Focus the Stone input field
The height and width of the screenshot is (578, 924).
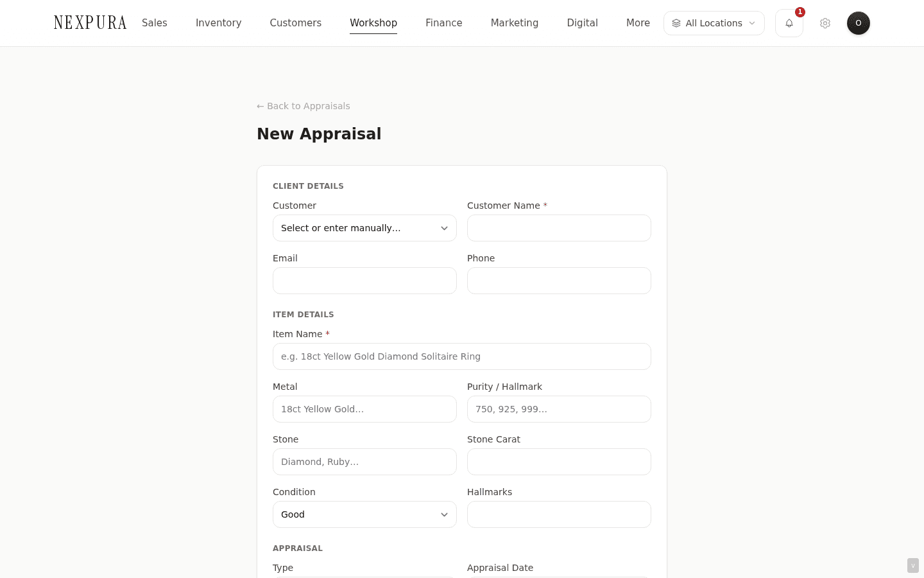point(364,462)
